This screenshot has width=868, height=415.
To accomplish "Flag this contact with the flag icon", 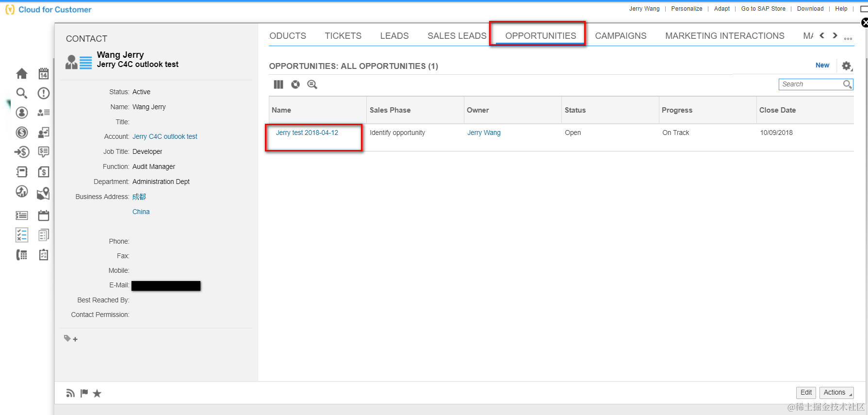I will click(84, 393).
